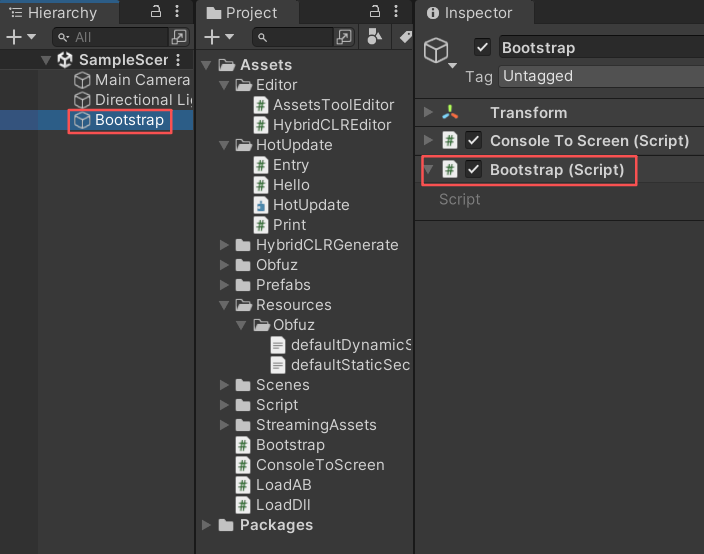Toggle the Bootstrap GameObject active checkbox

click(483, 48)
